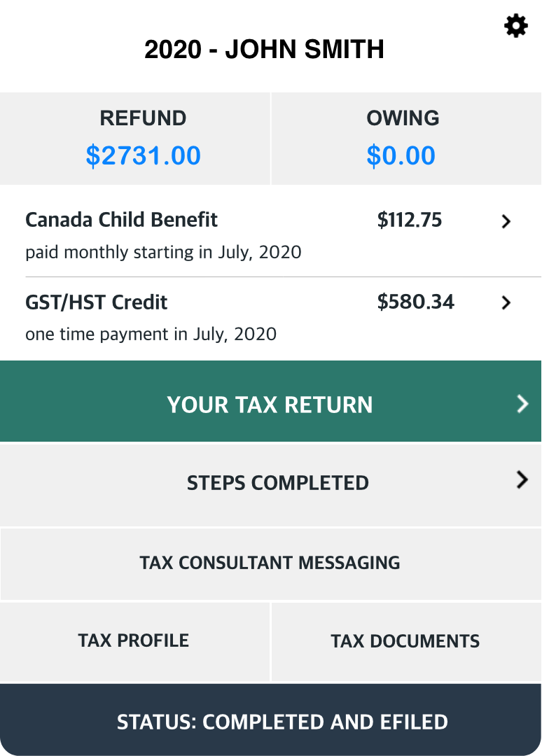Select the Owing amount $0.00
542x756 pixels.
[x=401, y=155]
